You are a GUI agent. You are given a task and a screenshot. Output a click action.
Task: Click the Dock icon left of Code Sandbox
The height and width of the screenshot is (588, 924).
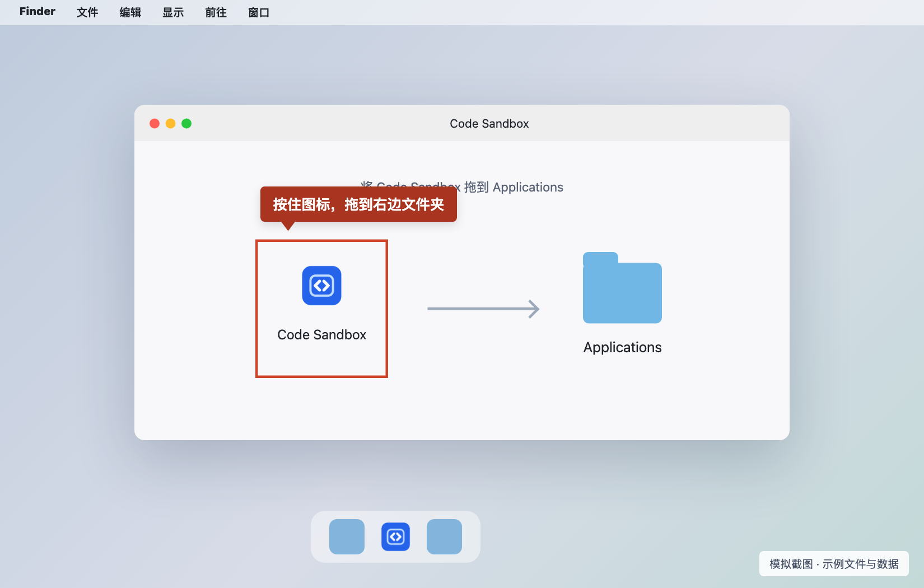pos(347,536)
